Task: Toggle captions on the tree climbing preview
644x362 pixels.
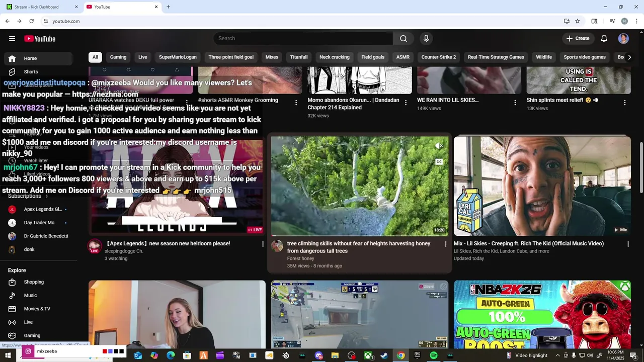Action: pyautogui.click(x=439, y=162)
